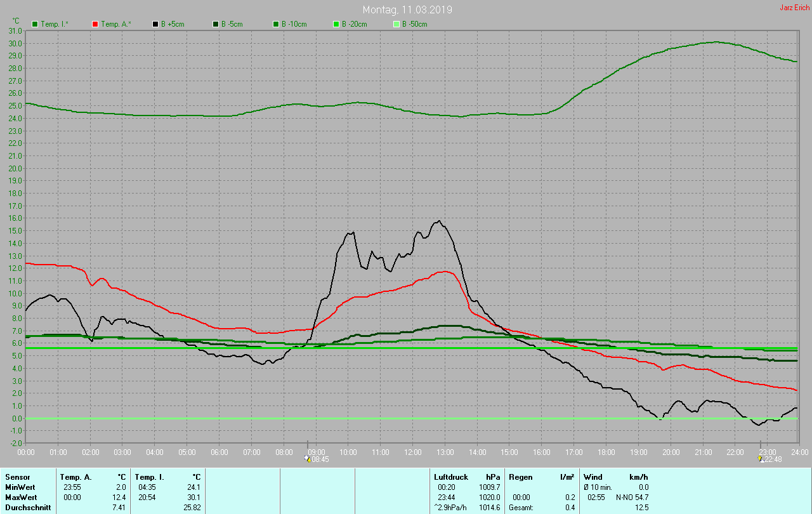Click the Temp. I. maximum value '30.1'
This screenshot has width=812, height=514.
click(193, 497)
